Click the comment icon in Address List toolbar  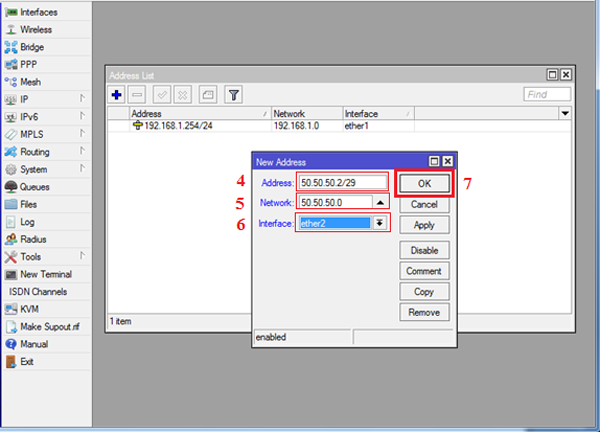click(208, 94)
